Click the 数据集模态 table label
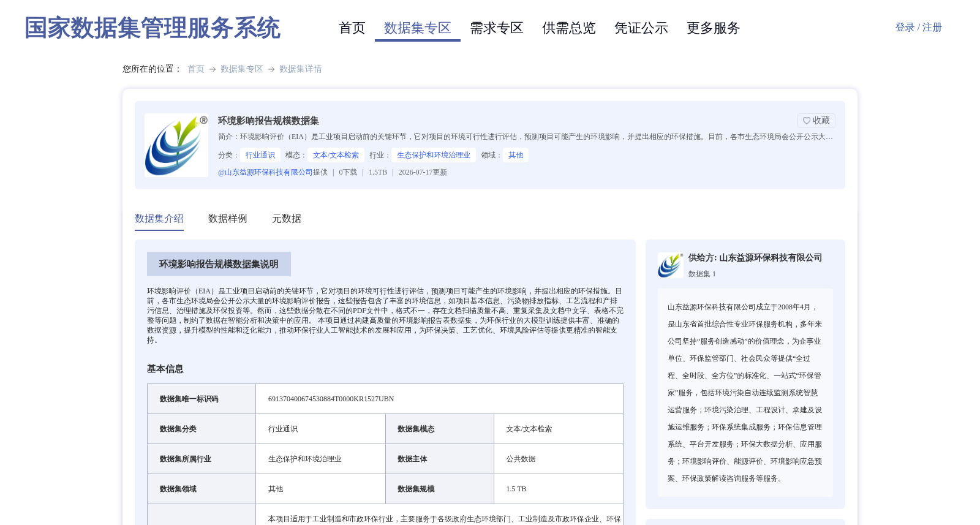Image resolution: width=980 pixels, height=525 pixels. (417, 429)
